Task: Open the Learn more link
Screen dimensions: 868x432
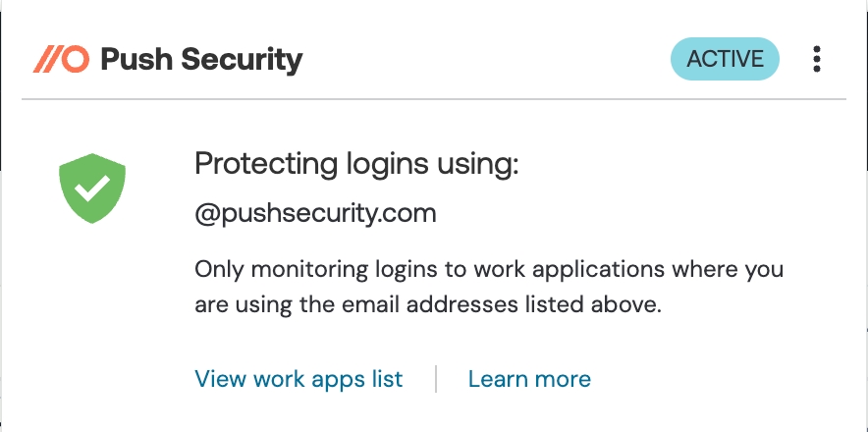Action: pos(529,379)
